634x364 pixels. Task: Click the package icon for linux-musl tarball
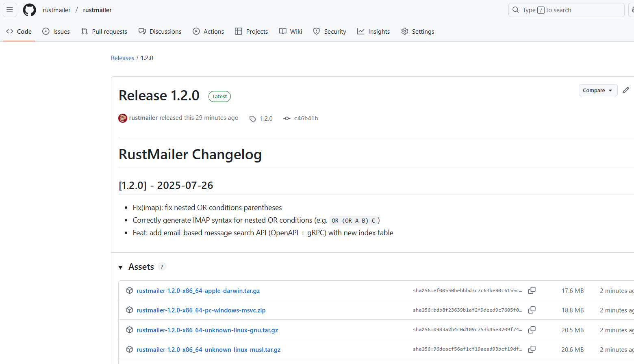(130, 349)
